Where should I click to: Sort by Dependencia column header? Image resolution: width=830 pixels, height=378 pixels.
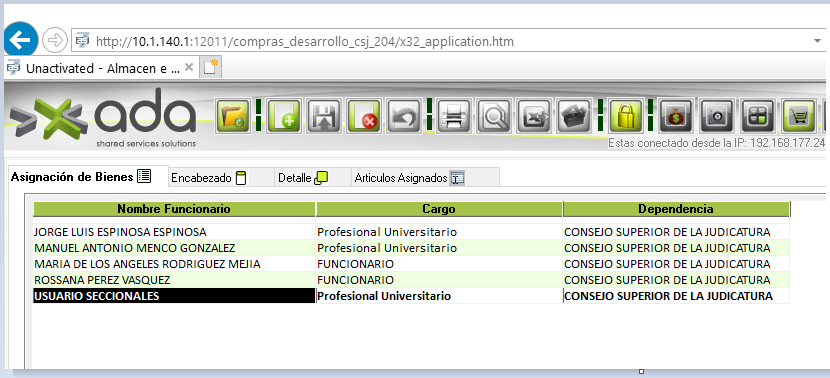point(676,209)
